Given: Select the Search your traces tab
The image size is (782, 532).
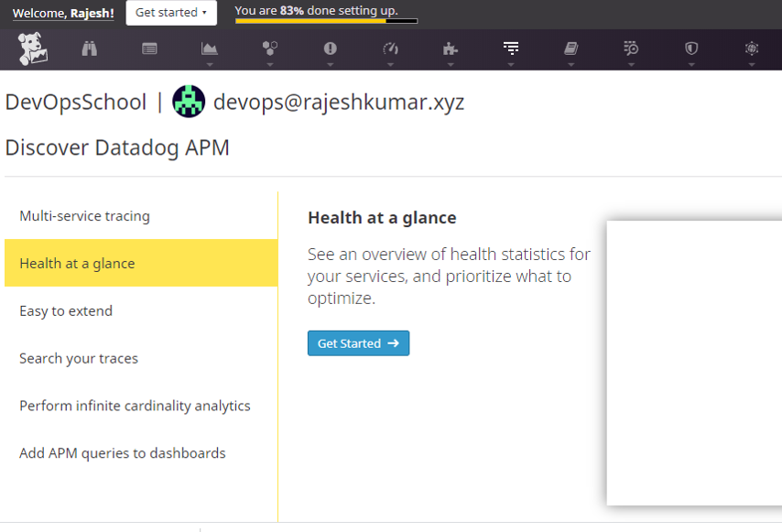Looking at the screenshot, I should click(x=79, y=359).
